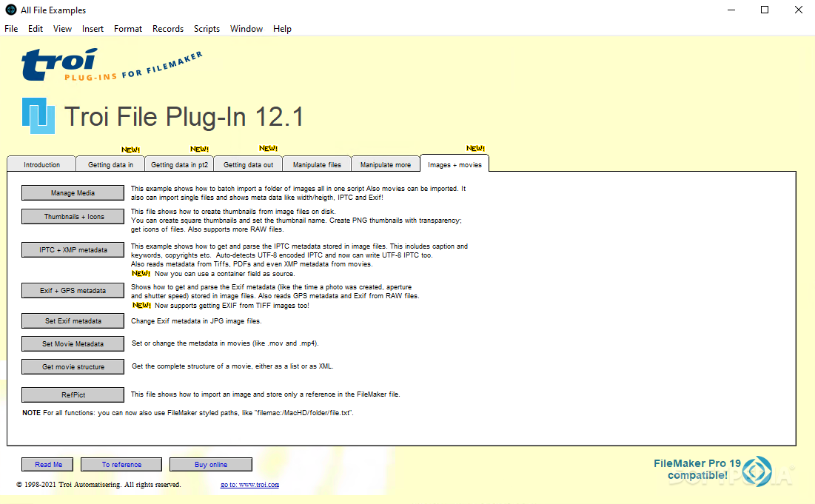Open the IPTC + XMP metadata example
815x504 pixels.
click(73, 250)
